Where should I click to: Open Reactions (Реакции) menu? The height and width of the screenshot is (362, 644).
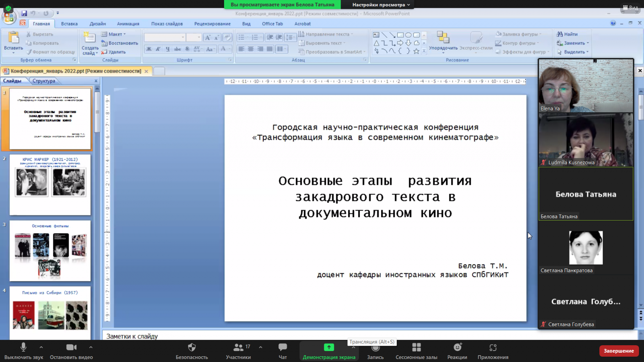click(x=457, y=351)
